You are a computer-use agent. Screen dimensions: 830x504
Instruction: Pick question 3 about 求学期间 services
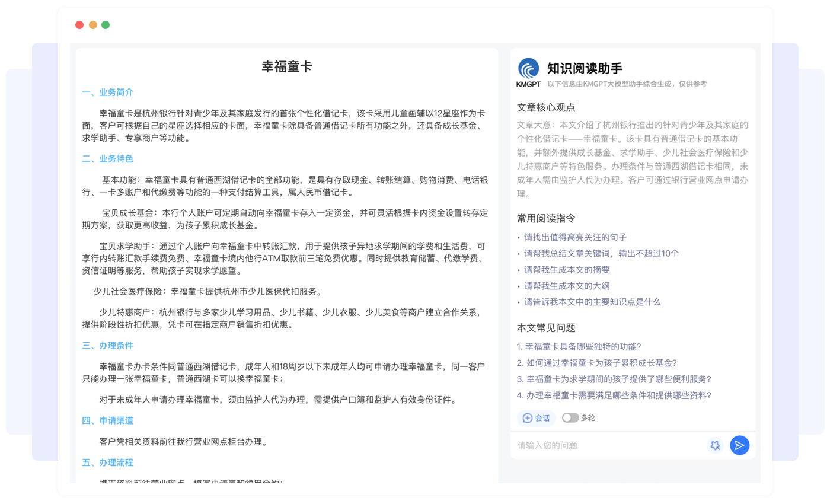[614, 379]
